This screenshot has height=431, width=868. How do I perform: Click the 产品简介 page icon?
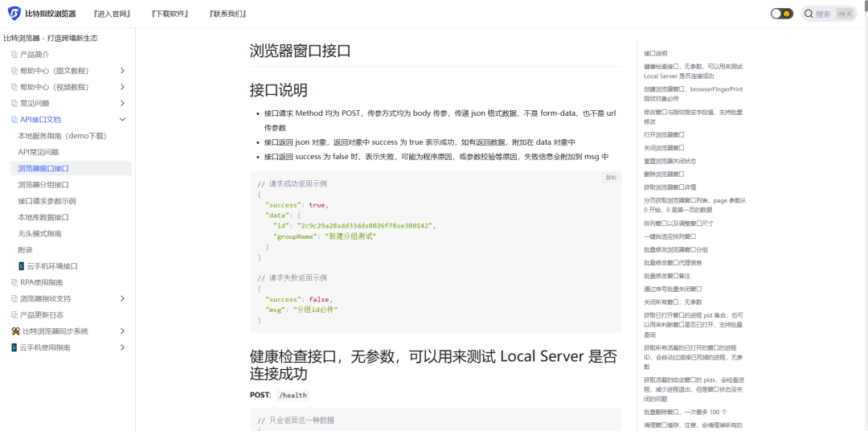tap(14, 55)
